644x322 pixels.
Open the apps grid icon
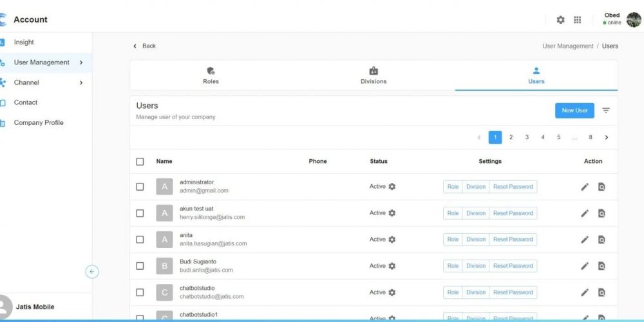578,20
